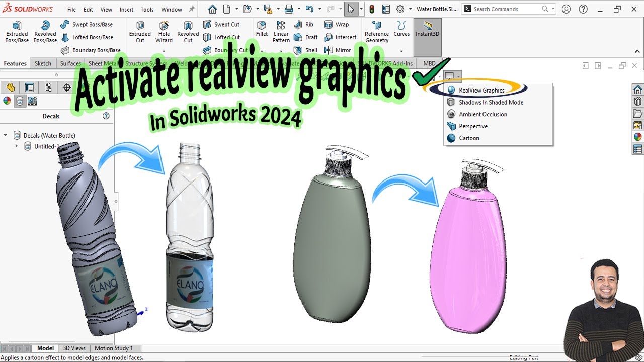Switch to the Motion Study 1 tab
644x362 pixels.
pyautogui.click(x=114, y=348)
